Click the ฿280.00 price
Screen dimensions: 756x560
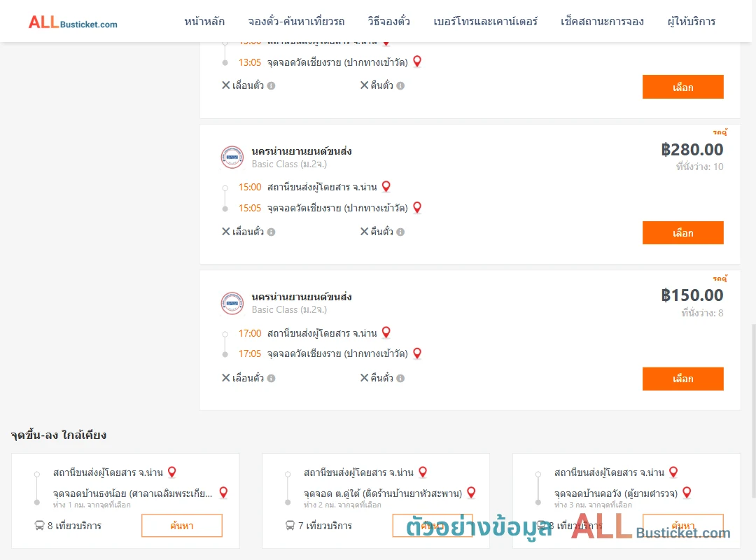(692, 150)
